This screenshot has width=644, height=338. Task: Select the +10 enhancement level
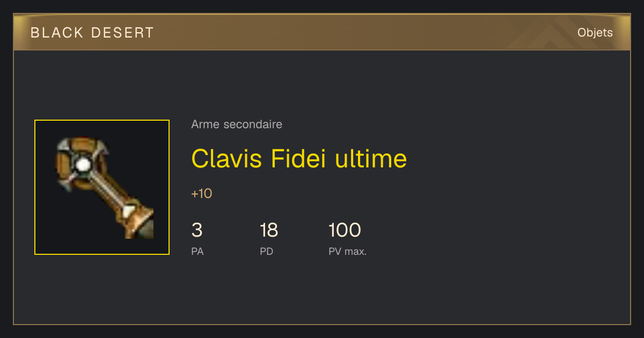(x=202, y=194)
